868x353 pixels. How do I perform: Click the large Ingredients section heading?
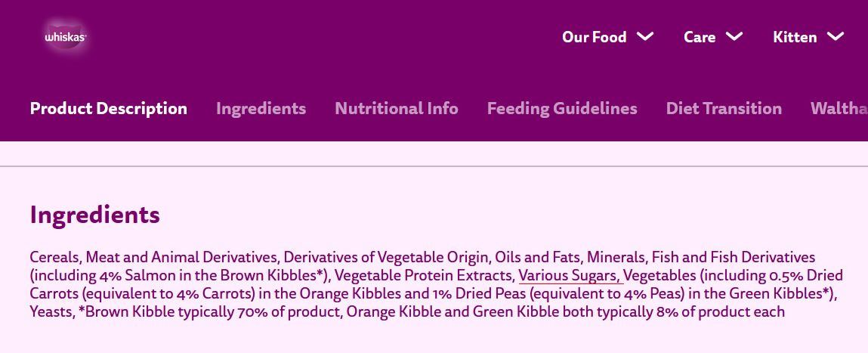coord(95,215)
